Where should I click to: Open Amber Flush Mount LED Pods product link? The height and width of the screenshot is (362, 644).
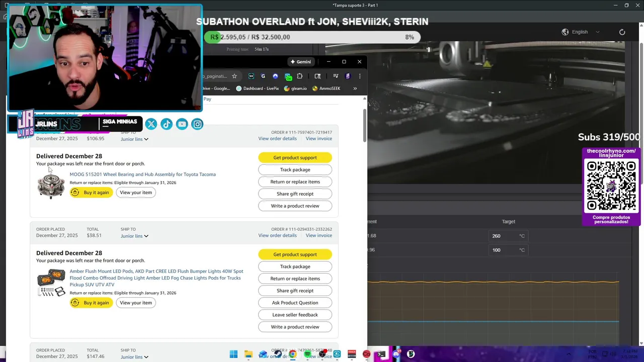pyautogui.click(x=156, y=278)
